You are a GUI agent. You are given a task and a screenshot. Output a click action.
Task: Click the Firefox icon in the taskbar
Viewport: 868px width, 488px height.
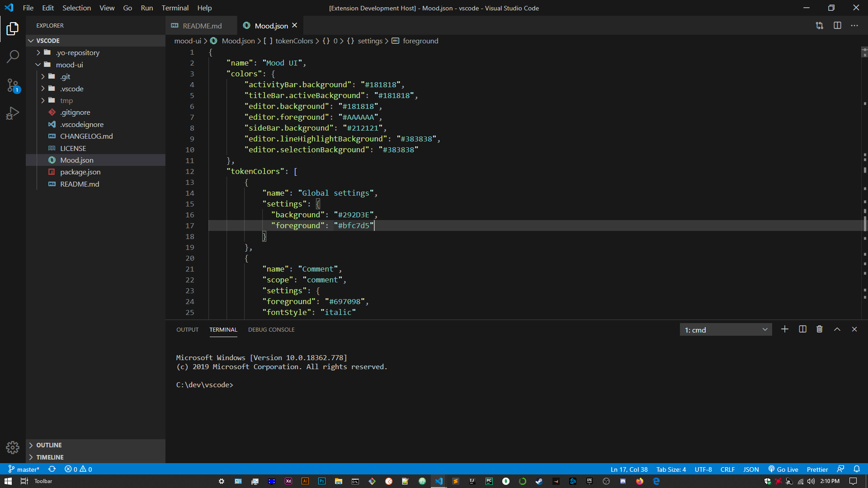click(x=640, y=481)
